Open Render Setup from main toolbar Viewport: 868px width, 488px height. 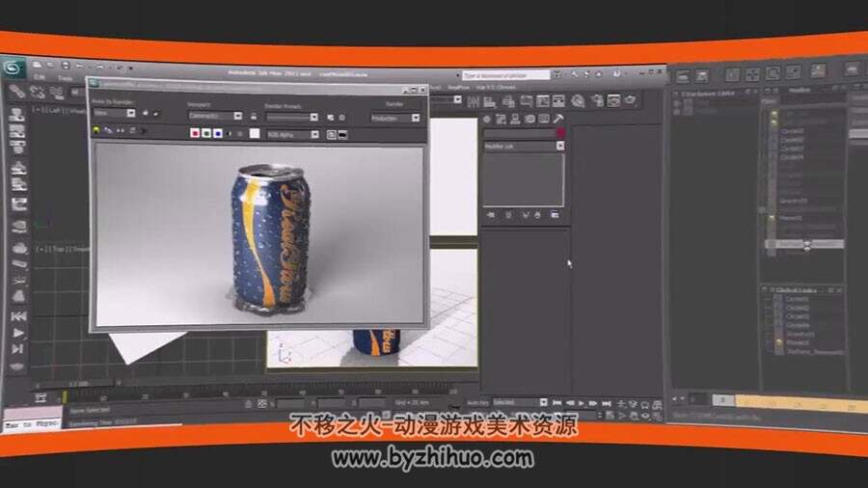[597, 100]
